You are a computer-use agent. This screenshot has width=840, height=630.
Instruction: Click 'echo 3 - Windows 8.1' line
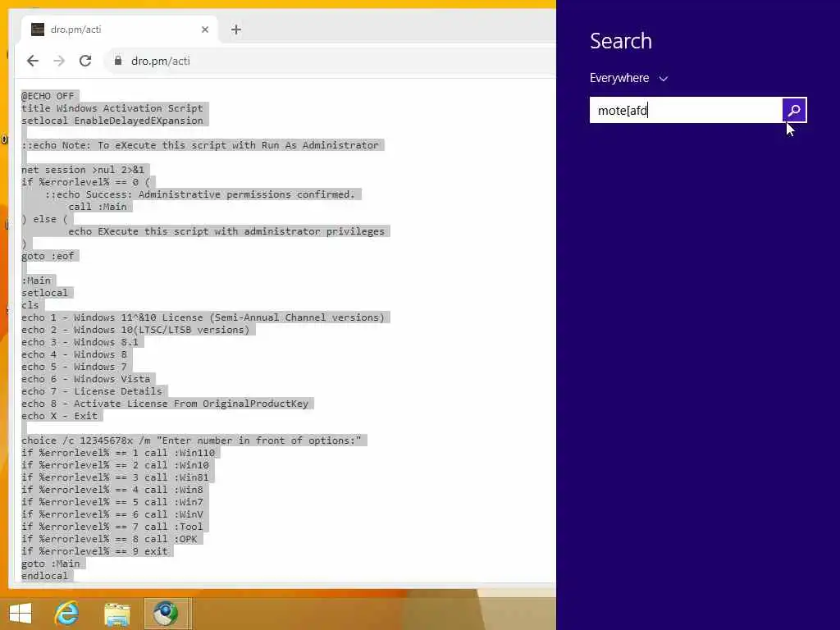(x=80, y=342)
